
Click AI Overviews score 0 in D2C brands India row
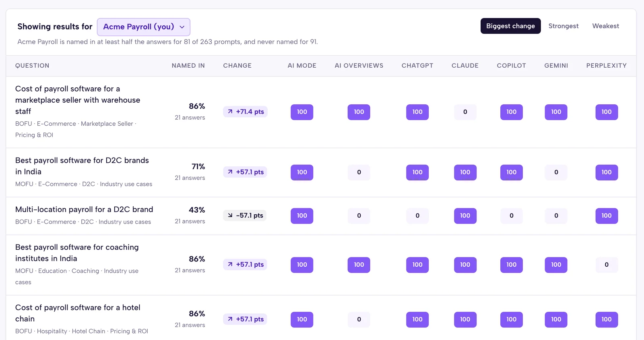(359, 172)
